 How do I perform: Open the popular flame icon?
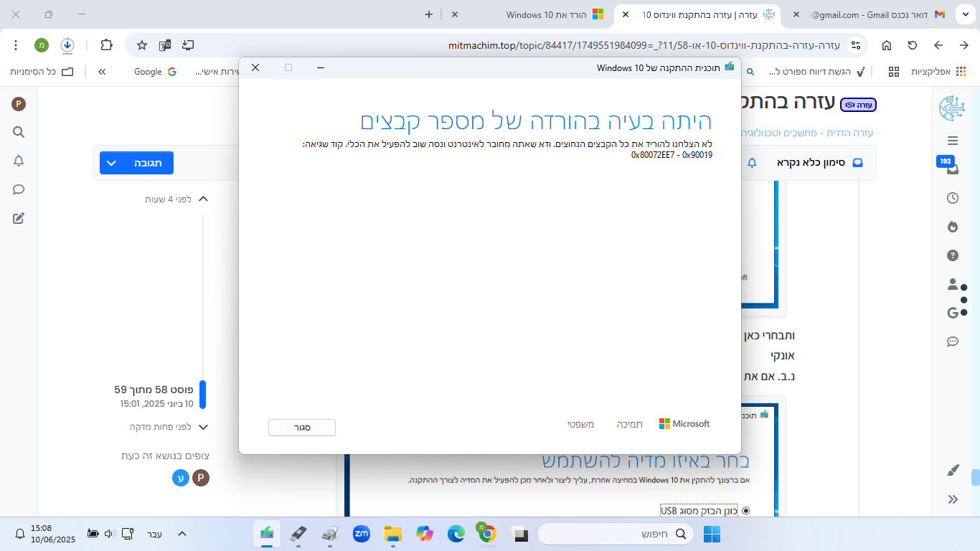click(953, 227)
